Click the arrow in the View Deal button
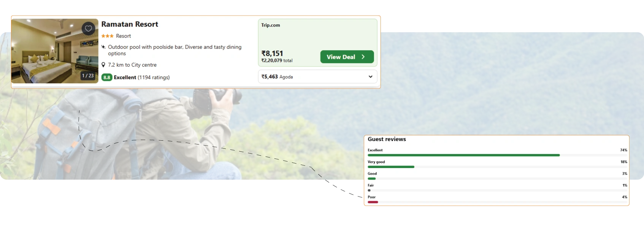 [363, 57]
